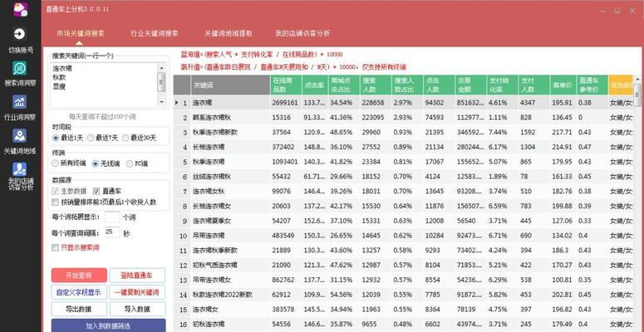The width and height of the screenshot is (644, 332).
Task: Sort by 交易金额 column header
Action: (x=471, y=85)
